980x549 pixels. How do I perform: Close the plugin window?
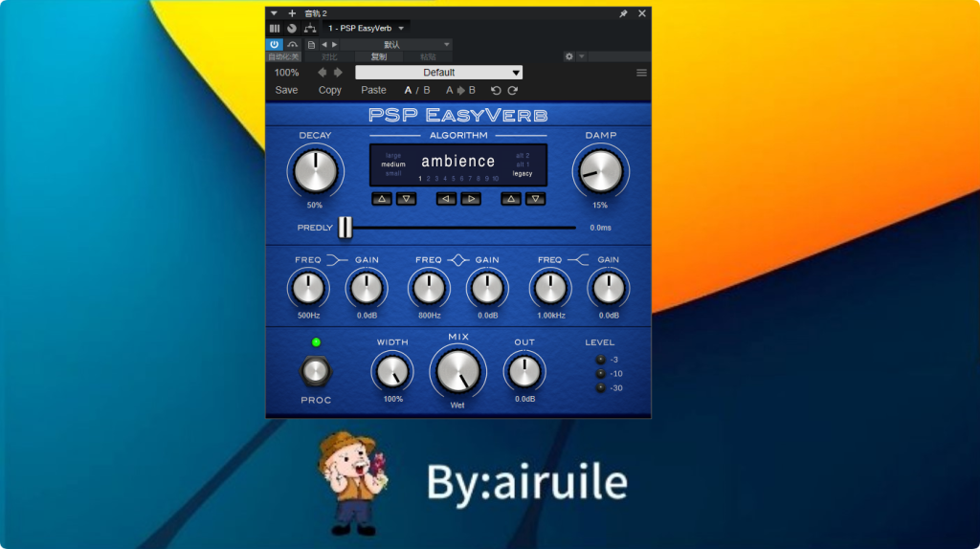click(642, 13)
